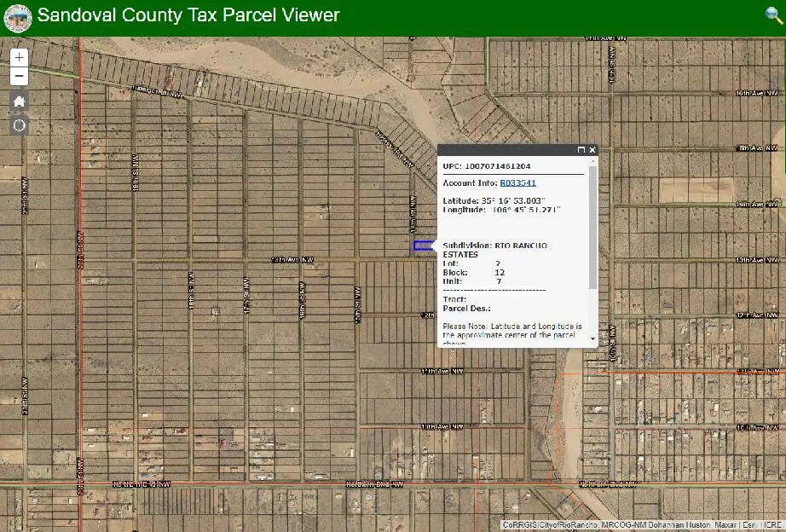Open account link R033541
The height and width of the screenshot is (532, 786).
tap(517, 182)
